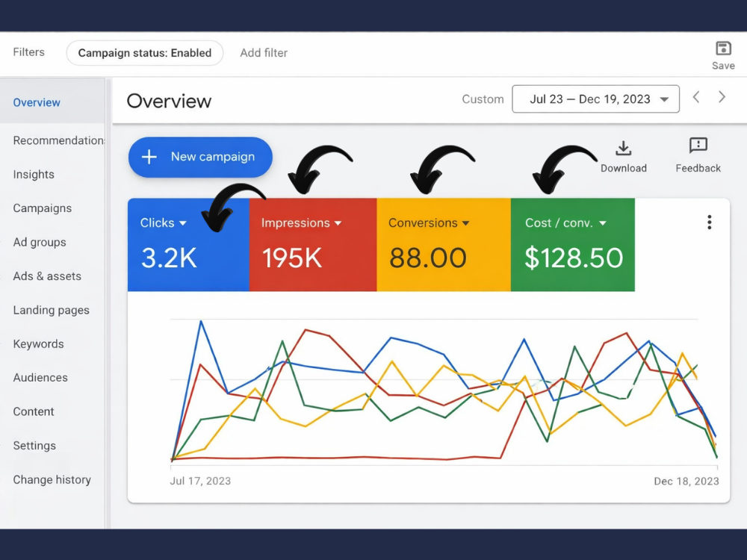Viewport: 747px width, 560px height.
Task: Click the Dec 18, 2023 axis label
Action: click(x=686, y=481)
